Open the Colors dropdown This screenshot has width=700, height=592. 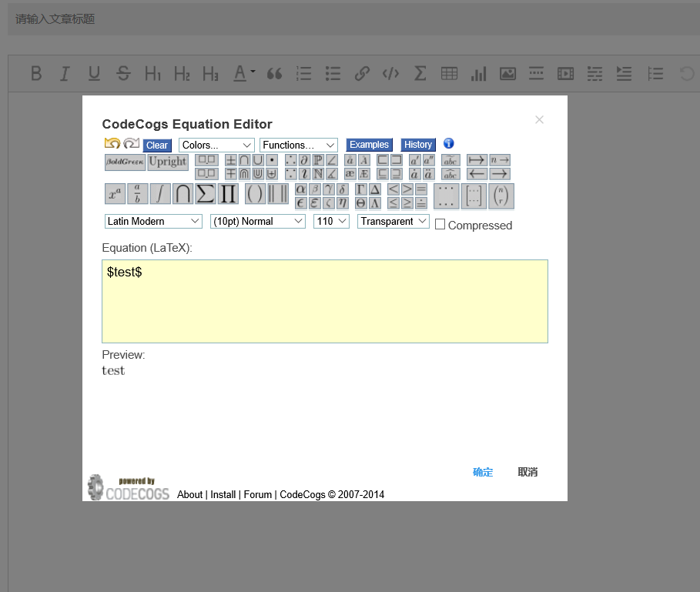[216, 145]
